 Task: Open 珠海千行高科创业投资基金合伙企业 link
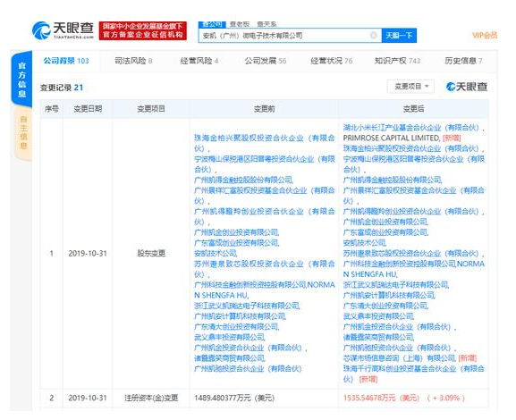click(414, 374)
